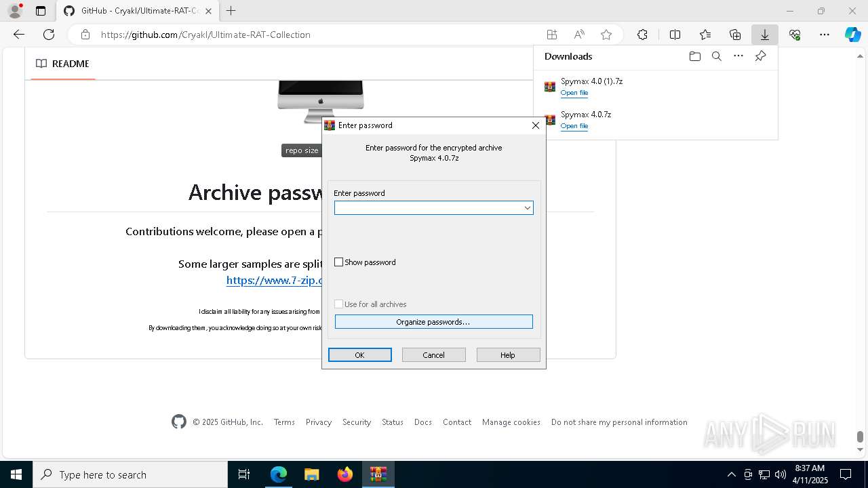868x488 pixels.
Task: Open the Docs footer link
Action: (423, 422)
